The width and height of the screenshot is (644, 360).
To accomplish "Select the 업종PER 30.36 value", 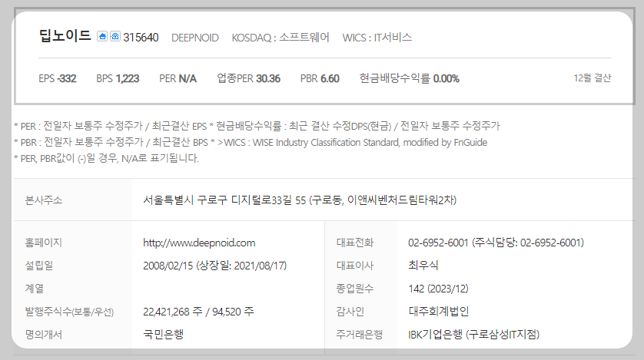I will pos(248,78).
